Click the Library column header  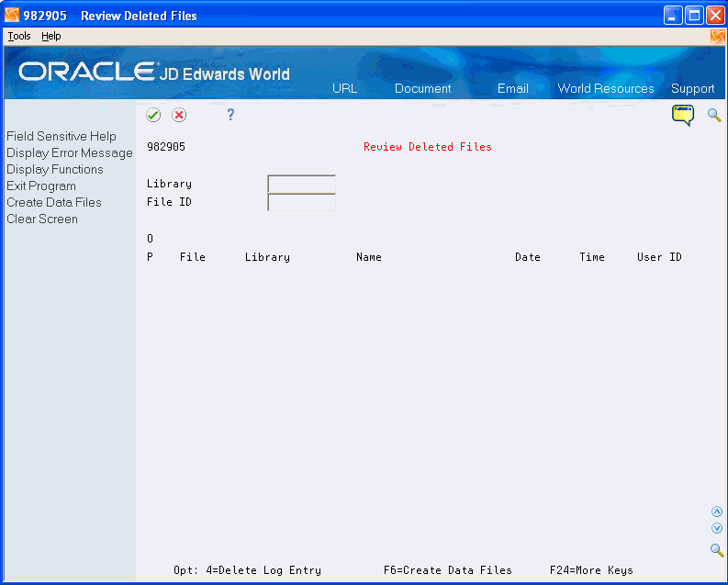267,257
